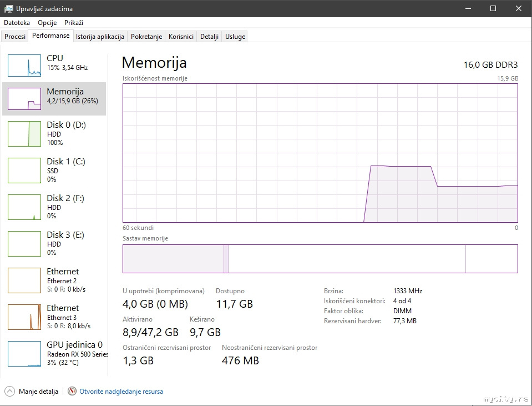
Task: Open the Prikaži menu
Action: point(74,23)
